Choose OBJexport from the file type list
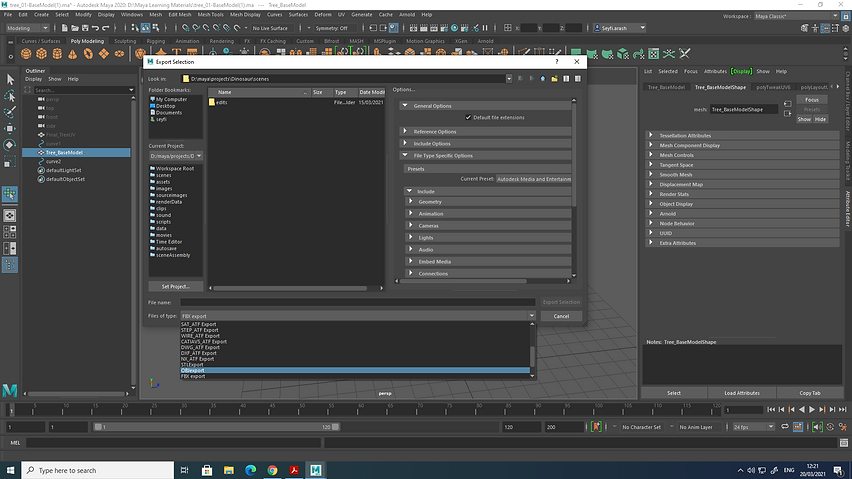This screenshot has height=479, width=852. pyautogui.click(x=355, y=370)
